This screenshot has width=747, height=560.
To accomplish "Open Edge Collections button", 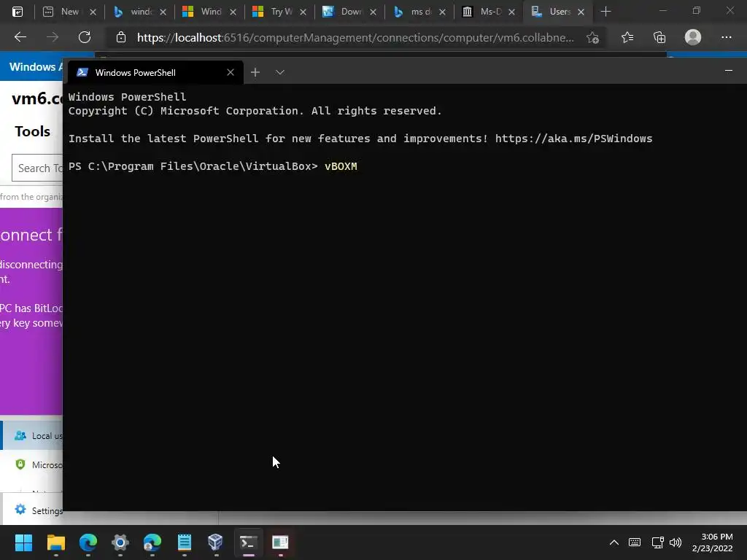I will pyautogui.click(x=659, y=37).
